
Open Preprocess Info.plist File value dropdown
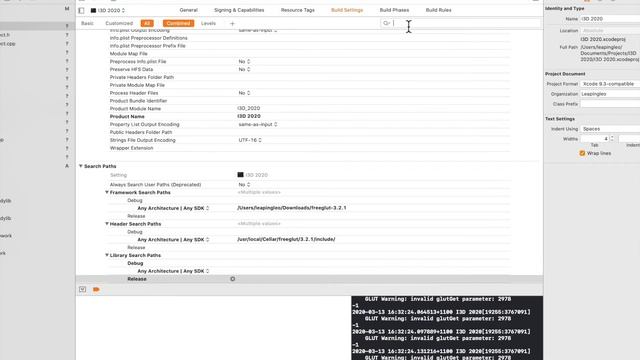click(x=244, y=62)
